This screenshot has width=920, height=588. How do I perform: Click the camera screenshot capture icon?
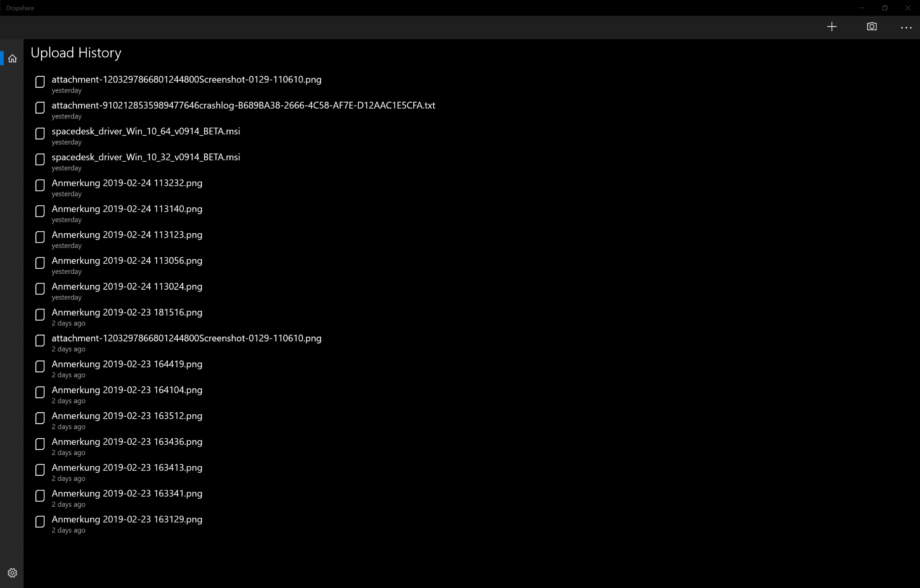(871, 27)
